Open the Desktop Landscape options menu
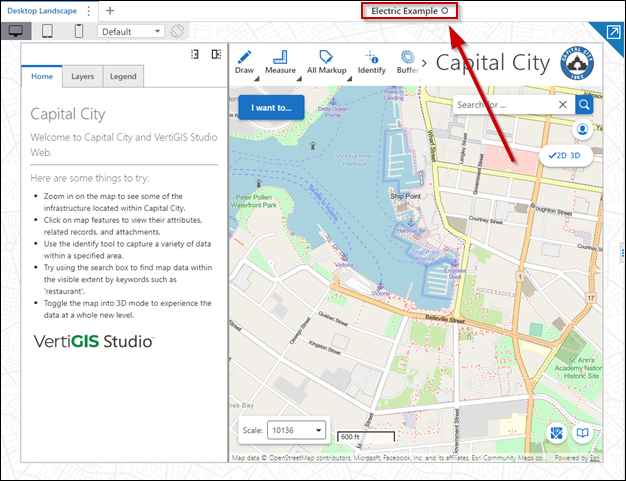This screenshot has height=481, width=626. [88, 11]
